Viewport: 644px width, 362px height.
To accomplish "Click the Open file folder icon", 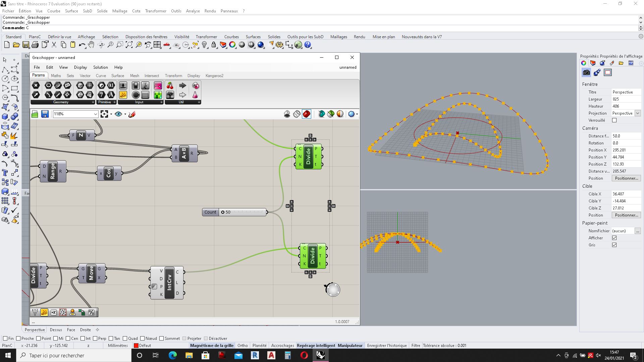I will tap(16, 45).
